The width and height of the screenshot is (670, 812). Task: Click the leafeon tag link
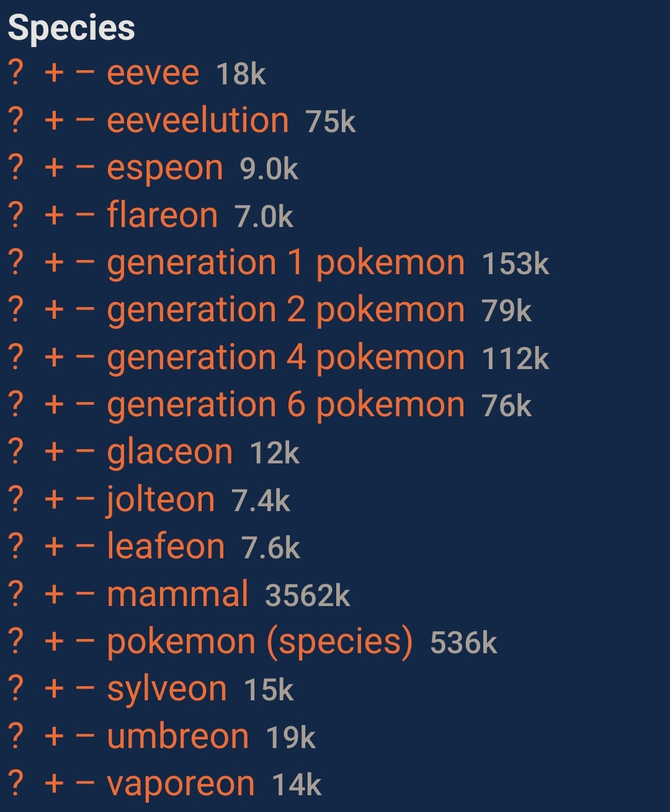[x=165, y=547]
